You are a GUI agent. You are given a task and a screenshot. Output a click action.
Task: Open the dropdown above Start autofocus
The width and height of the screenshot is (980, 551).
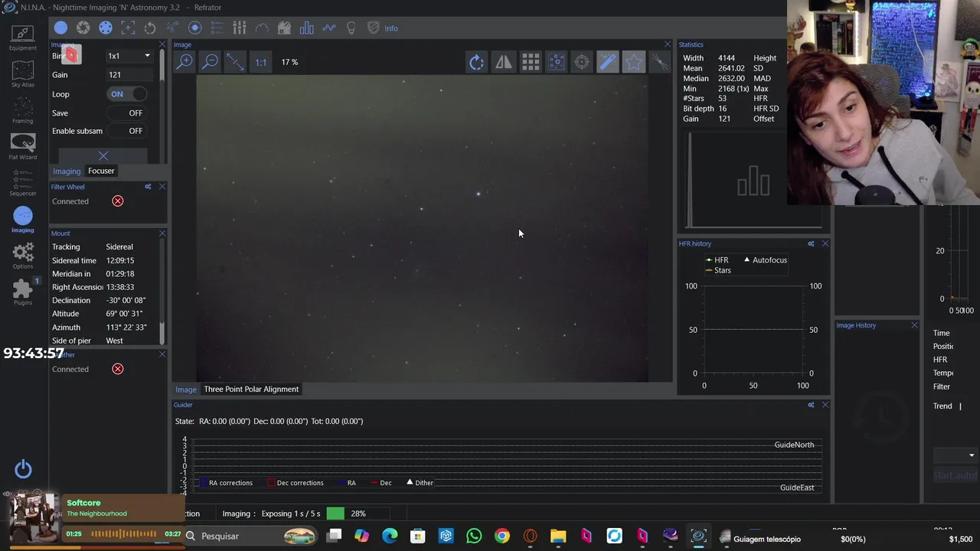pos(955,455)
